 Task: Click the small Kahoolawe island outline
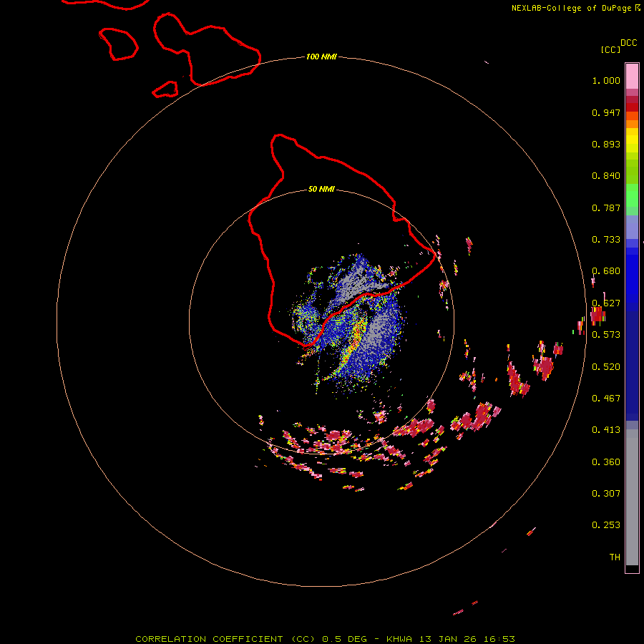(165, 89)
